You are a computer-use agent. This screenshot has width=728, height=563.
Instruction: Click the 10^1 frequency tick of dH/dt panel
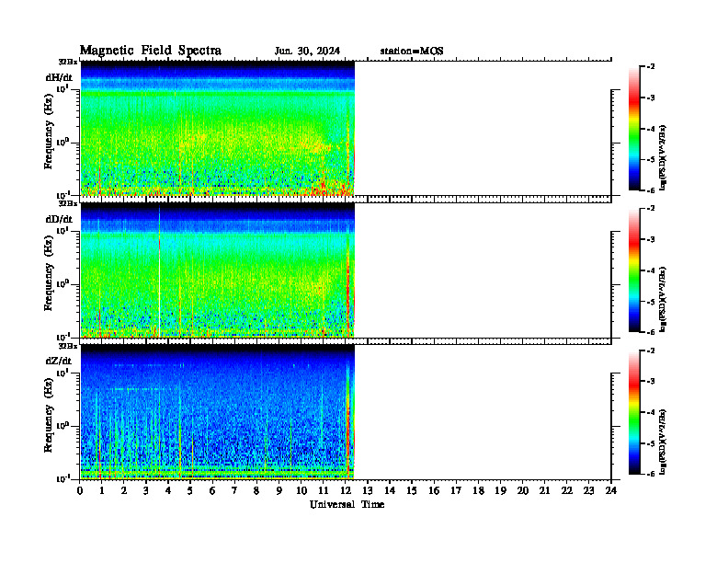tap(62, 88)
